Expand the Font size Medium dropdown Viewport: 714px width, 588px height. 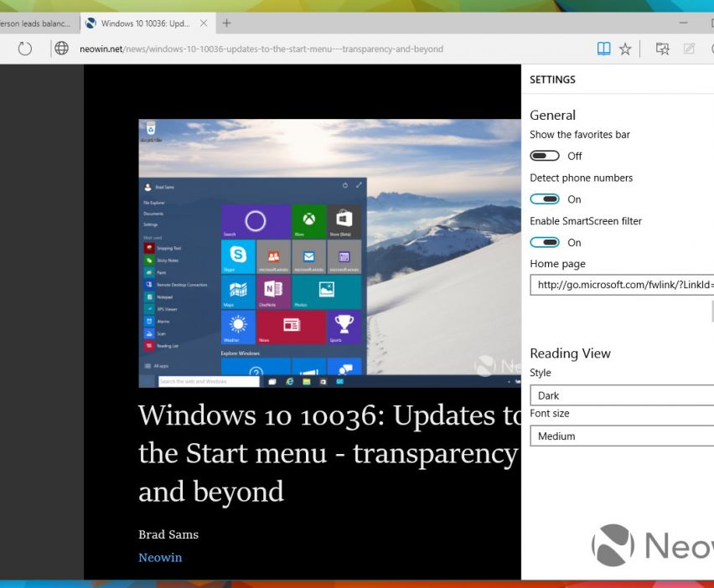621,436
